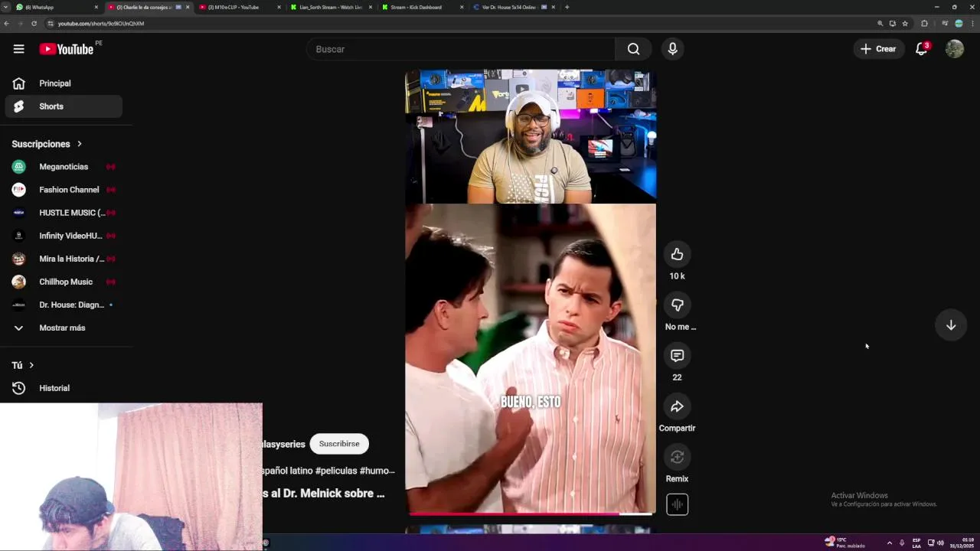
Task: Click the browser address bar URL
Action: [x=100, y=24]
